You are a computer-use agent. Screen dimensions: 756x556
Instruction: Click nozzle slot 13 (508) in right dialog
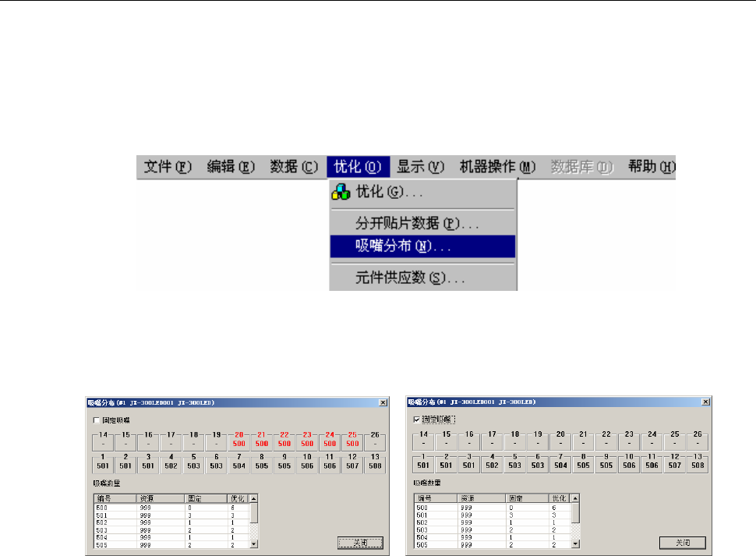698,462
